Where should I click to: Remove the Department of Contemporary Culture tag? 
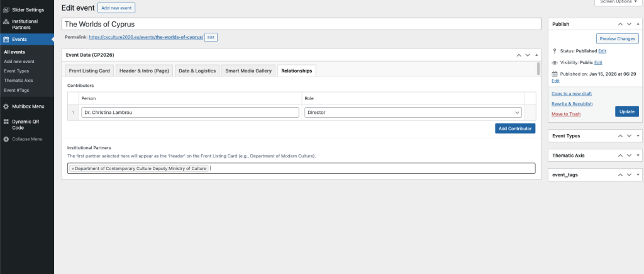[72, 169]
